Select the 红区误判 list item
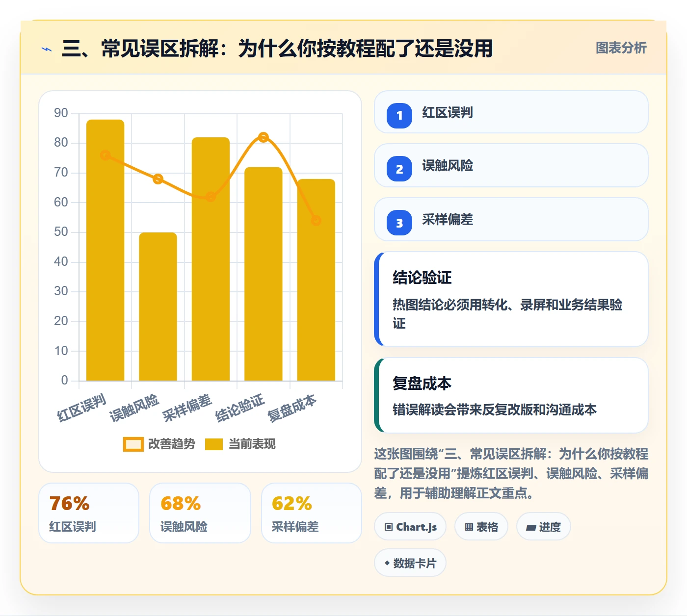 tap(511, 112)
